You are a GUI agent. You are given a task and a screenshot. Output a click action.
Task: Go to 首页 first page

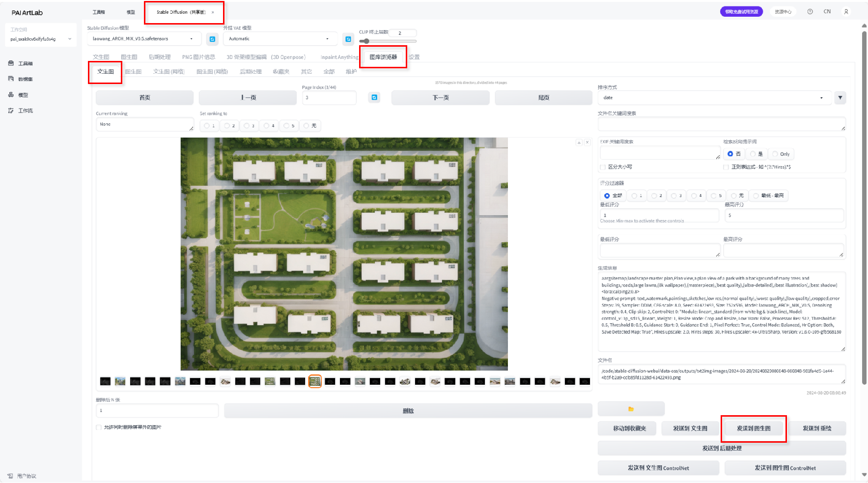pyautogui.click(x=145, y=98)
